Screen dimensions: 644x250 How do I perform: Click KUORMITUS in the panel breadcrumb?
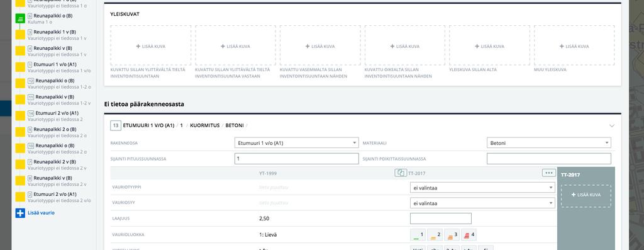click(x=205, y=126)
